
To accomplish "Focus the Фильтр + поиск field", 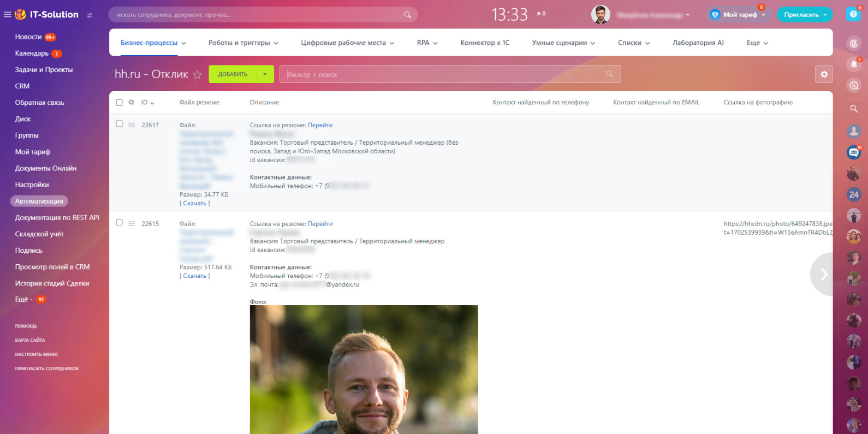I will tap(450, 74).
